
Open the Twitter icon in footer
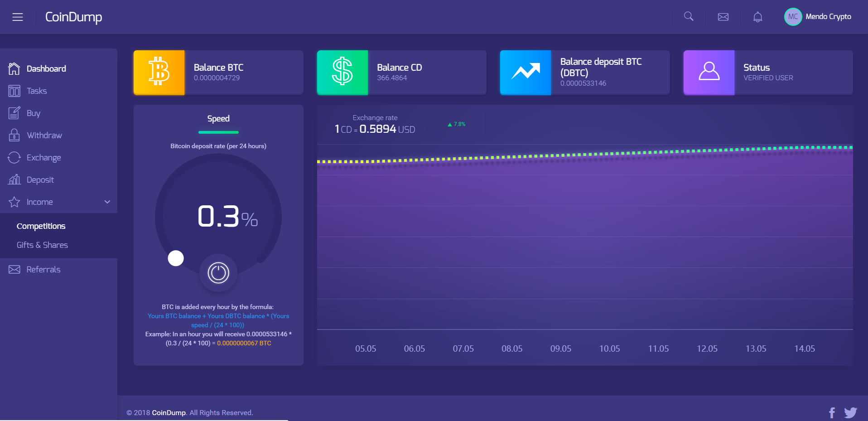click(x=850, y=413)
